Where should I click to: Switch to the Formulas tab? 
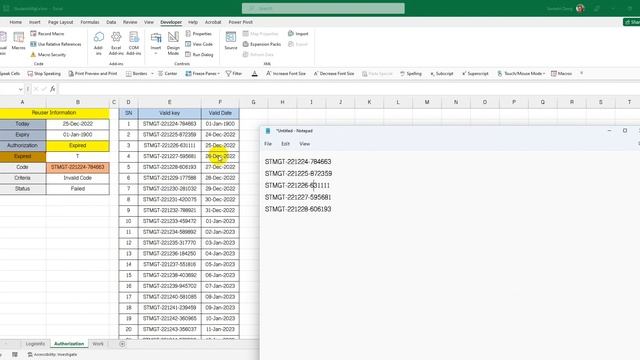pos(90,22)
